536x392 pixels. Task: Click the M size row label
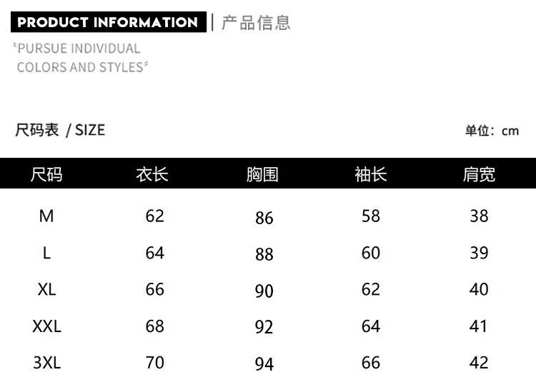(x=46, y=216)
